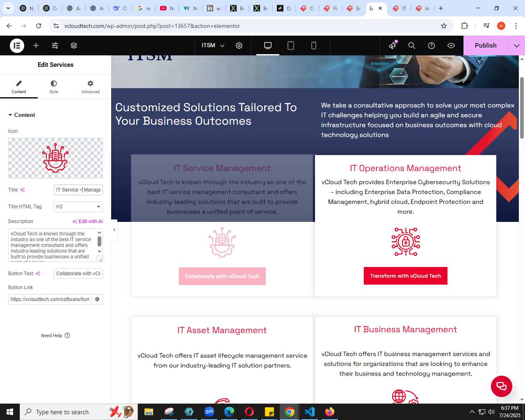Open new browser tab plus

tap(441, 8)
